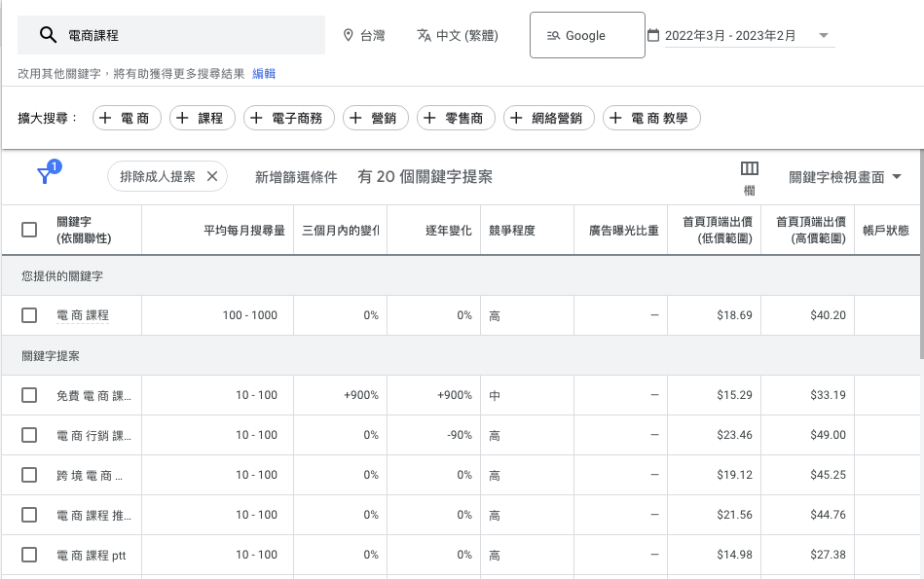924x579 pixels.
Task: Remove the 排除成人提案 filter chip
Action: coord(212,176)
